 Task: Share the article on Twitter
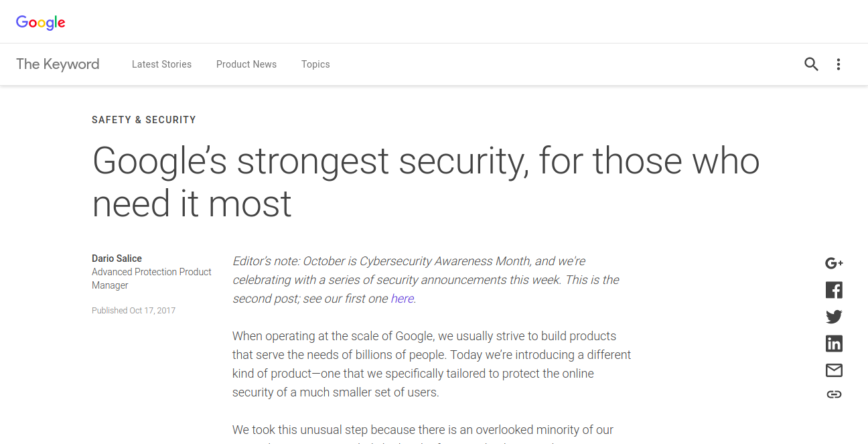click(x=834, y=317)
